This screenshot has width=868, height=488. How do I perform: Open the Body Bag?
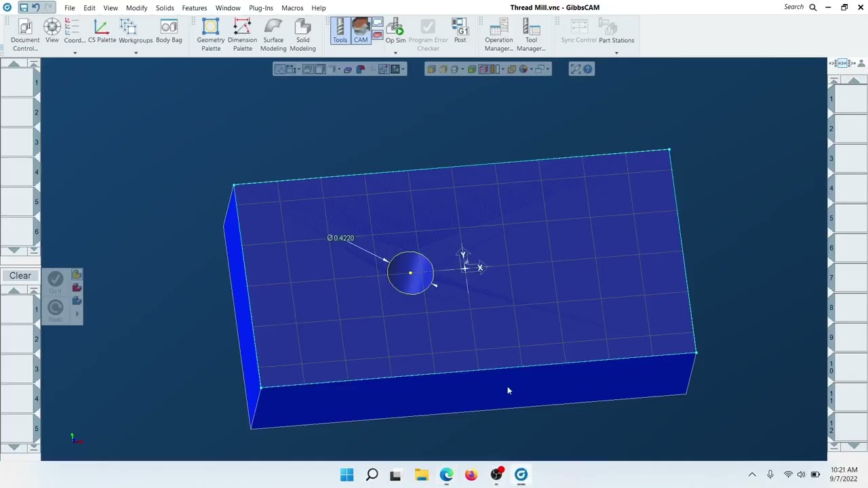(x=169, y=31)
